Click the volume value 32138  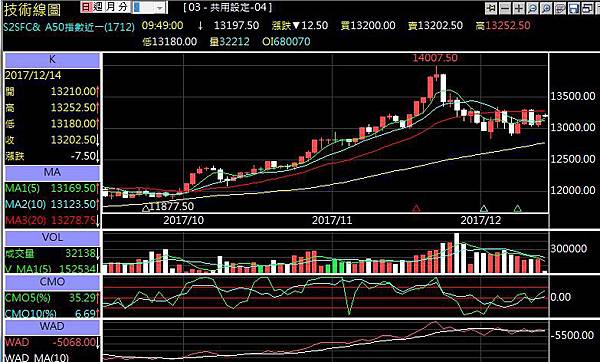click(x=80, y=253)
